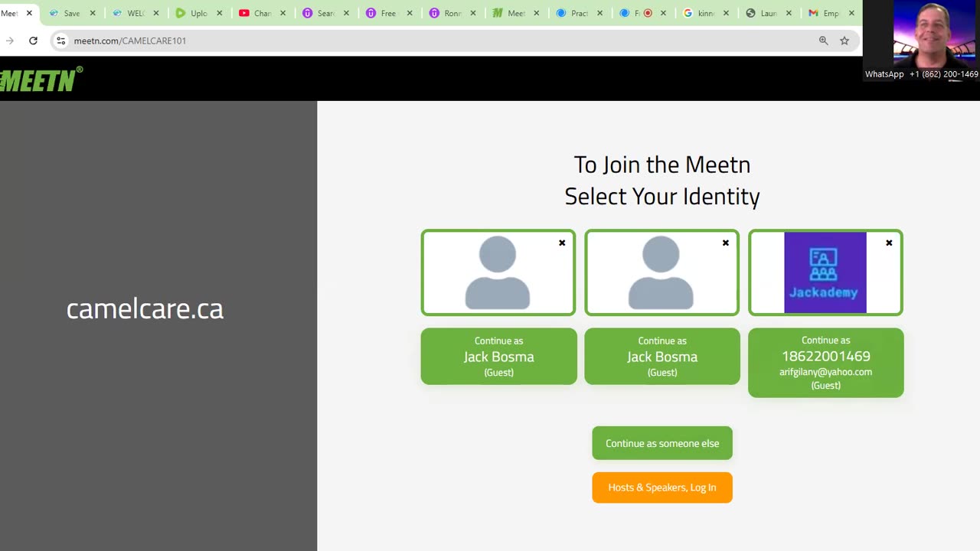Close the Gmail Emp tab
This screenshot has width=980, height=551.
tap(851, 13)
